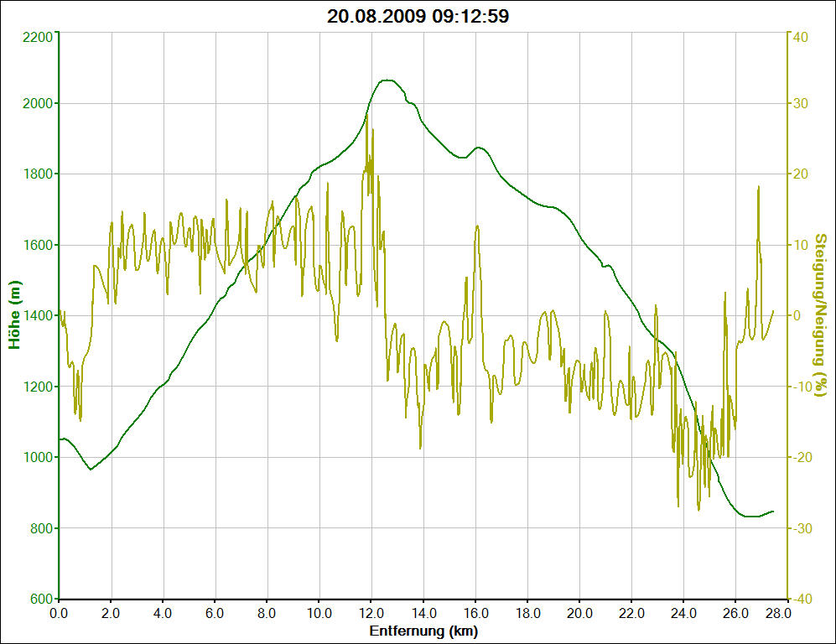Click the elevation curve's dip near 1 km
The image size is (836, 644).
(x=91, y=469)
